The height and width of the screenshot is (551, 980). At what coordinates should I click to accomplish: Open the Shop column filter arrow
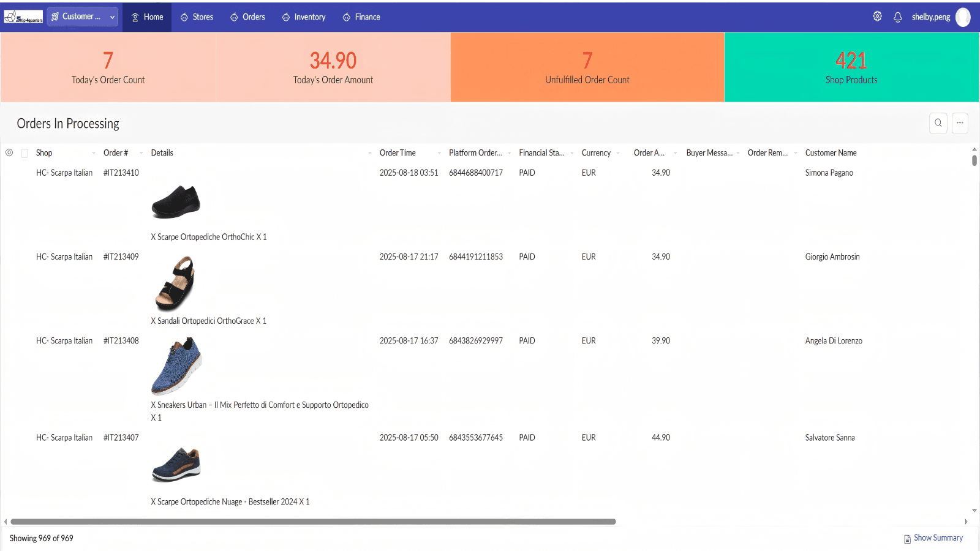(x=94, y=153)
